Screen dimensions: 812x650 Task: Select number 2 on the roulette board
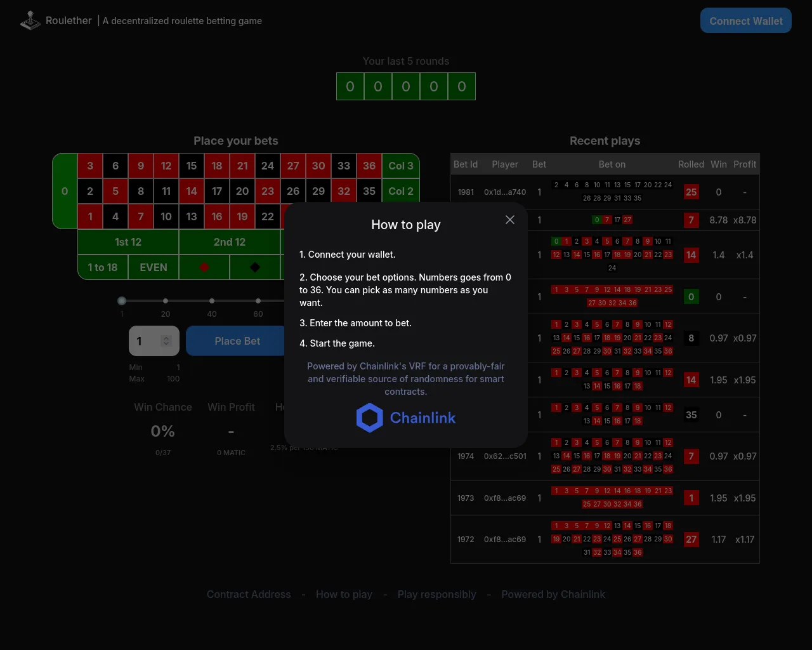pos(90,191)
